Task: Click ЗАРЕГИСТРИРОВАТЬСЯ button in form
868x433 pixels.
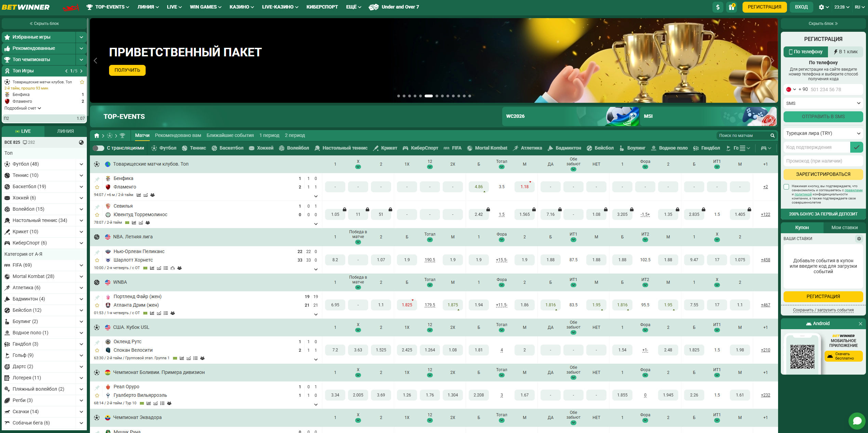Action: (823, 174)
